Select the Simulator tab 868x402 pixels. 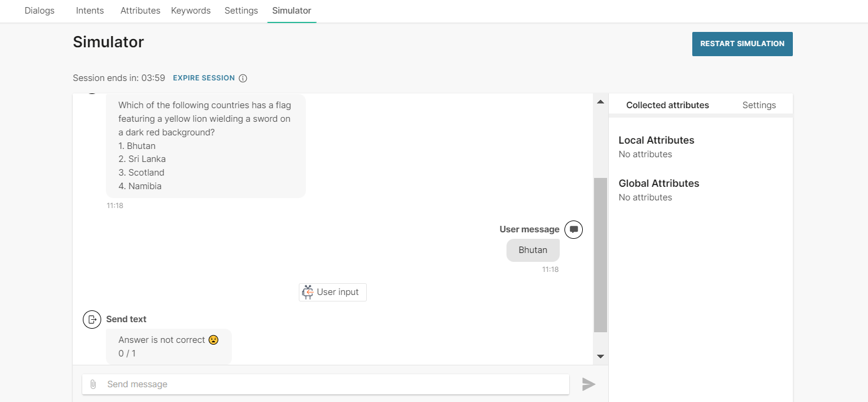(x=292, y=11)
